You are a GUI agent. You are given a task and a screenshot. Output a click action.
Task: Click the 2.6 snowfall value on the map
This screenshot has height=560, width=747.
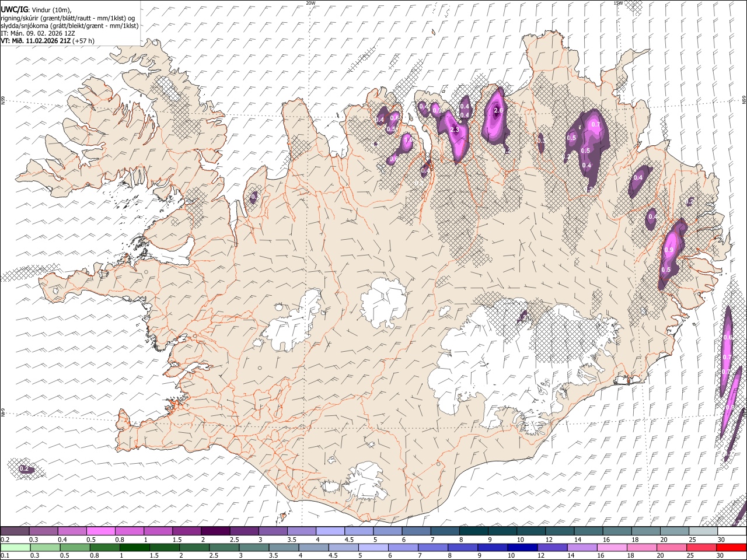point(498,110)
